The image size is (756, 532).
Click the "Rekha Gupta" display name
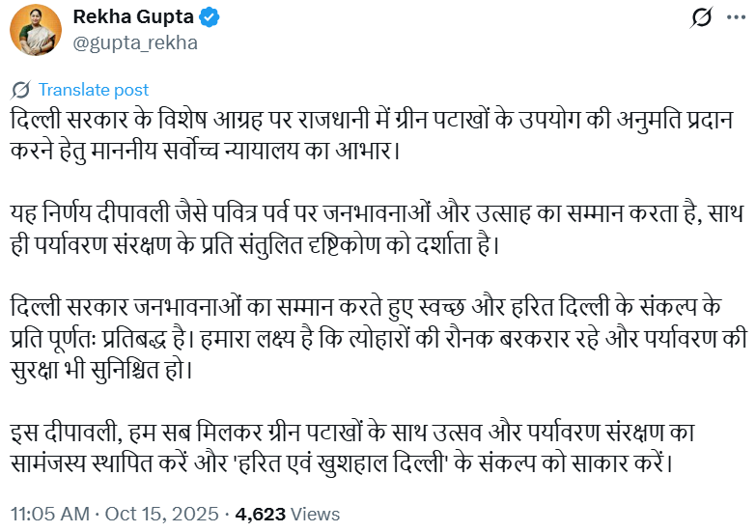point(132,18)
